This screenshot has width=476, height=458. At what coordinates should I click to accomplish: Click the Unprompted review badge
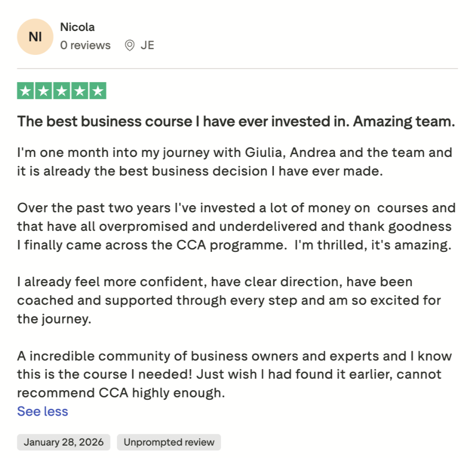tap(169, 442)
